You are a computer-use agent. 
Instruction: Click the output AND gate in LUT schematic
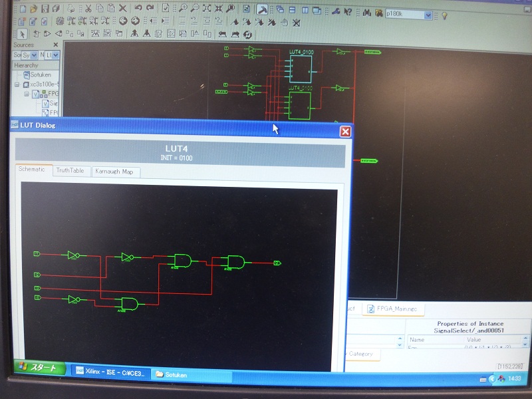pyautogui.click(x=236, y=262)
